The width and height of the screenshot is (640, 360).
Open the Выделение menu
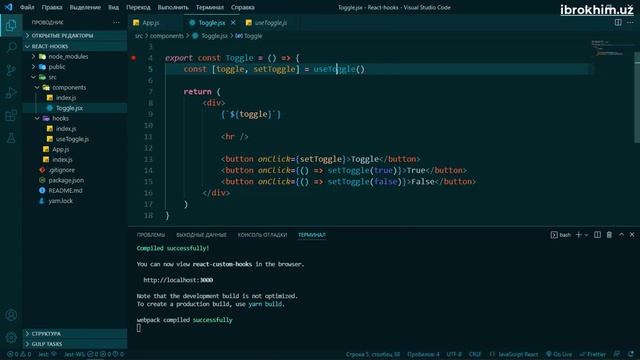click(85, 7)
